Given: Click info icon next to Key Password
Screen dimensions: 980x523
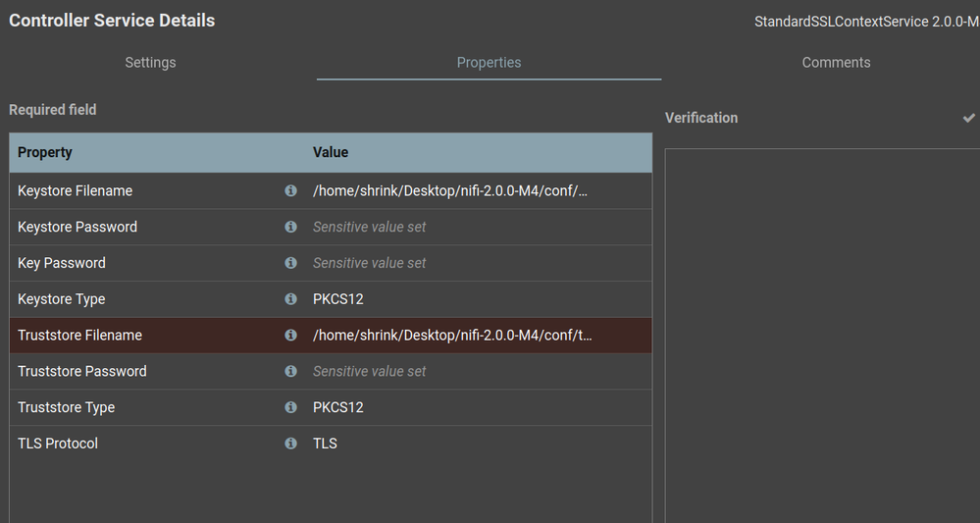Looking at the screenshot, I should (x=290, y=263).
